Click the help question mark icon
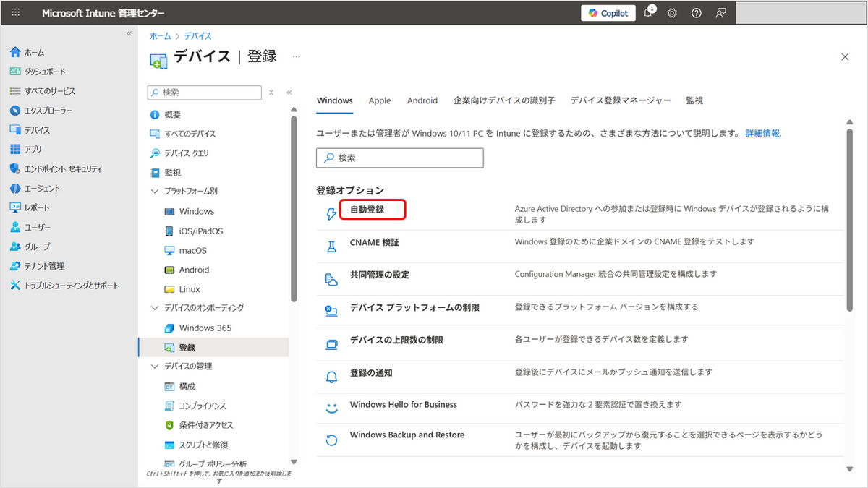Screen dimensions: 868x488 coord(696,13)
